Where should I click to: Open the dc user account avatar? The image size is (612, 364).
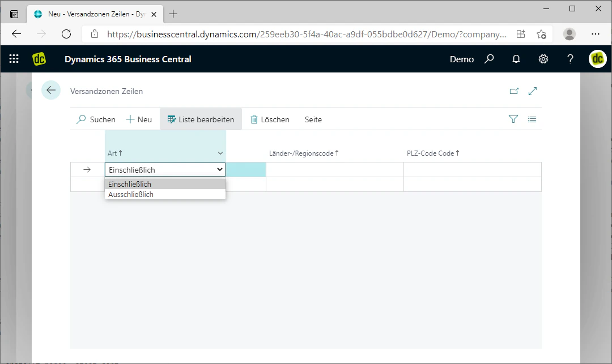click(598, 59)
